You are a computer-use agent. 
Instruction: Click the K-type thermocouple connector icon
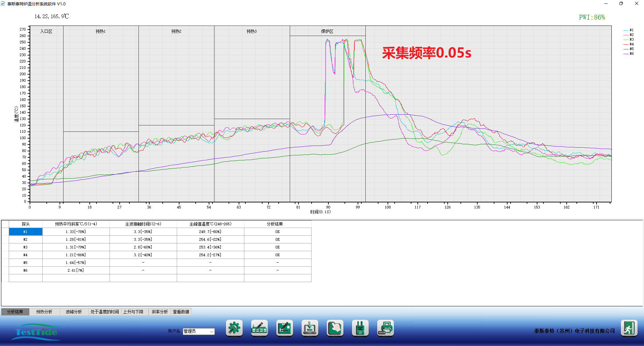[x=360, y=328]
